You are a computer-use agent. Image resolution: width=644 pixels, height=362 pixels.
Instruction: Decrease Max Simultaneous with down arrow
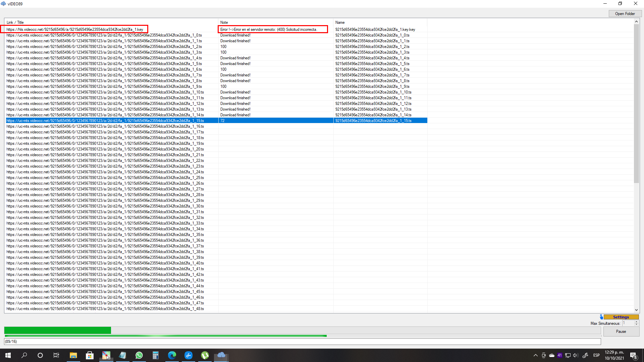(636, 325)
